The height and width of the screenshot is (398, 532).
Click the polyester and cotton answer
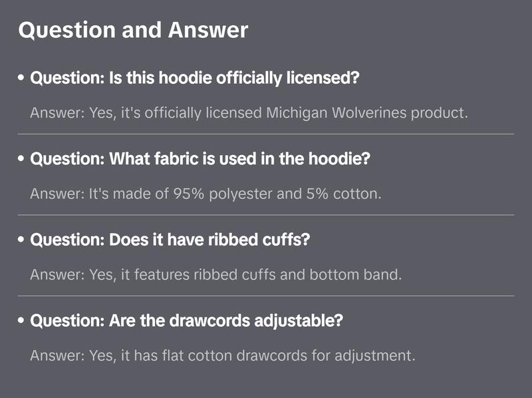[205, 194]
